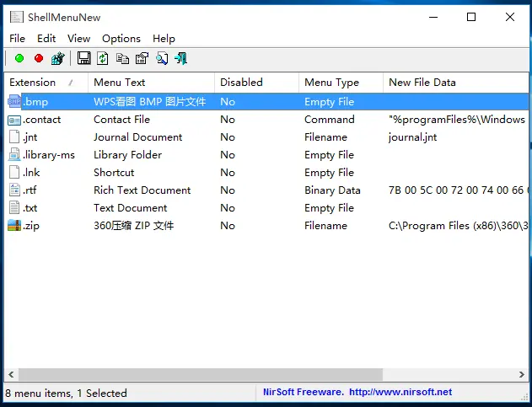Click the green Enable Selected Items icon
The height and width of the screenshot is (407, 532).
pos(19,58)
